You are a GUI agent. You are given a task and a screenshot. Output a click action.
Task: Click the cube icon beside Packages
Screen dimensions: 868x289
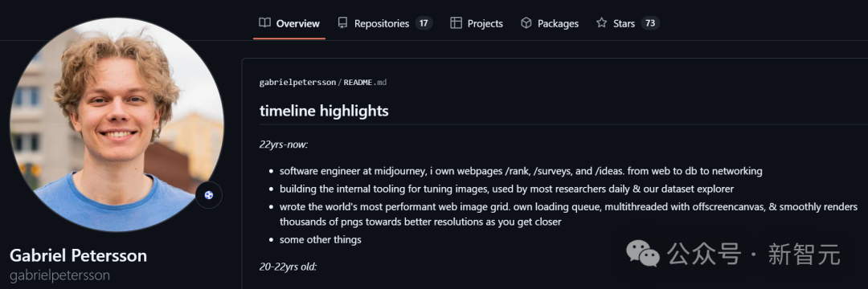526,22
